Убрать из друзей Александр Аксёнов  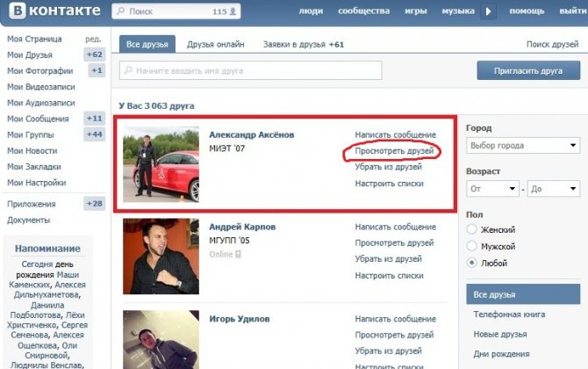[x=388, y=167]
